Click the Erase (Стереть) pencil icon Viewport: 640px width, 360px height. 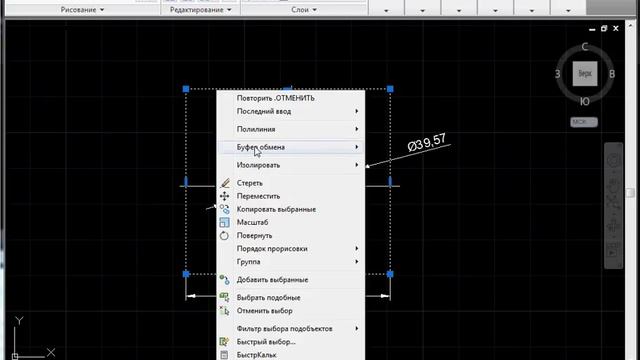click(224, 183)
